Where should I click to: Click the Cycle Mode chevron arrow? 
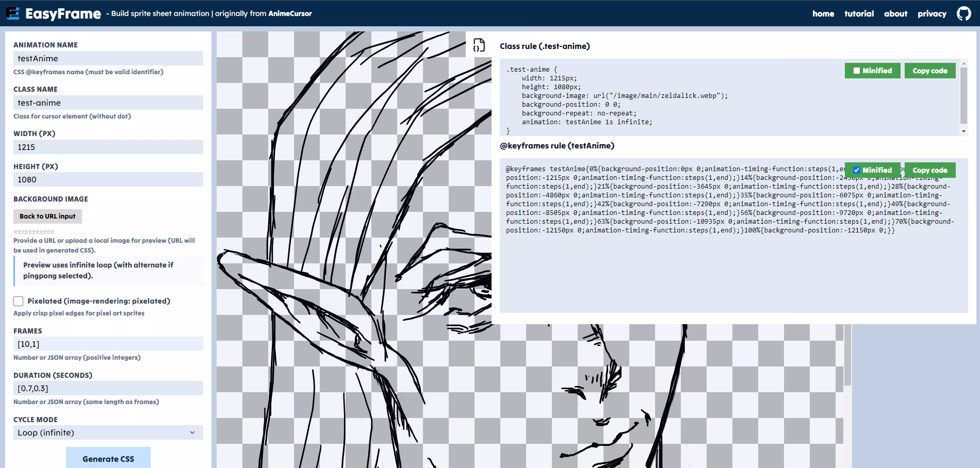tap(192, 432)
